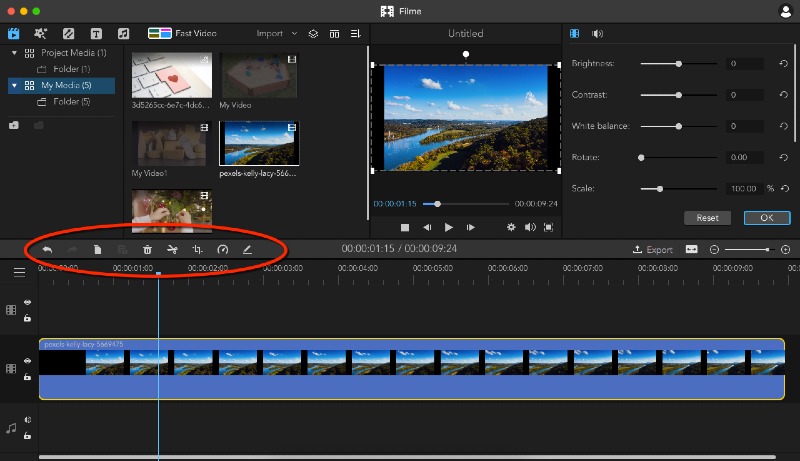Split clip with the scissors icon
The width and height of the screenshot is (800, 461).
click(x=172, y=249)
